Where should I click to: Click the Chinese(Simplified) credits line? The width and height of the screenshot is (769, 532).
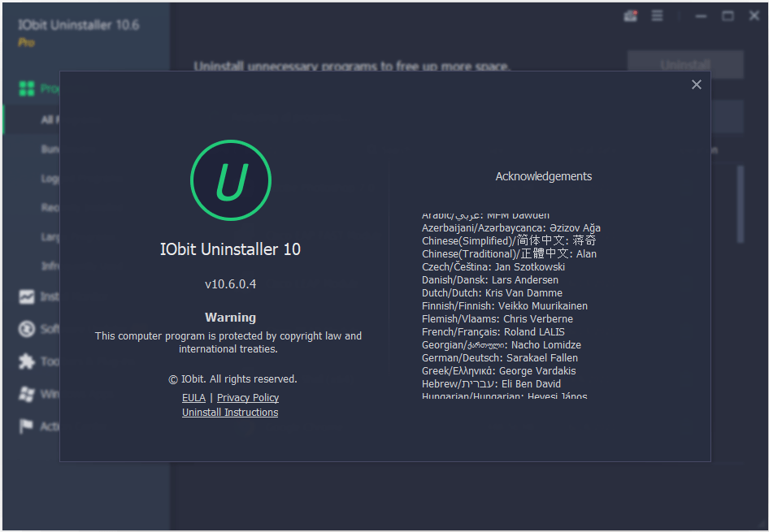coord(509,240)
